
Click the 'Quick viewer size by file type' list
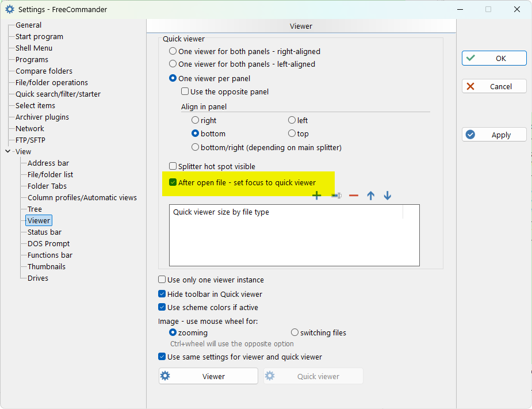click(294, 235)
